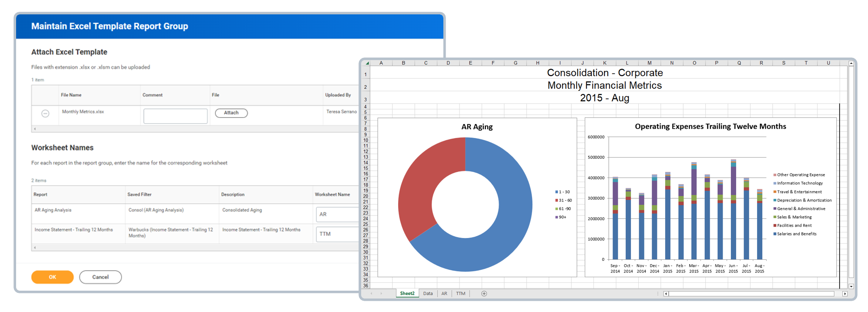
Task: Switch to the Data sheet tab
Action: click(x=428, y=294)
